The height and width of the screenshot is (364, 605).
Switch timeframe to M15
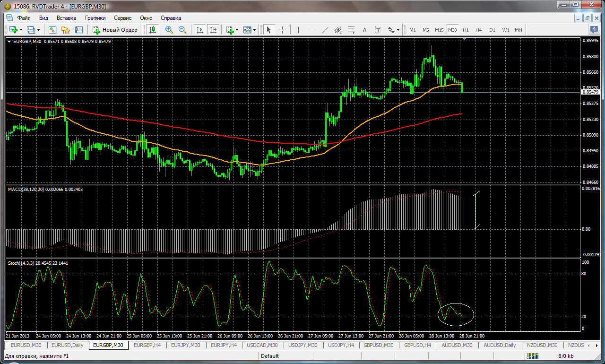439,30
